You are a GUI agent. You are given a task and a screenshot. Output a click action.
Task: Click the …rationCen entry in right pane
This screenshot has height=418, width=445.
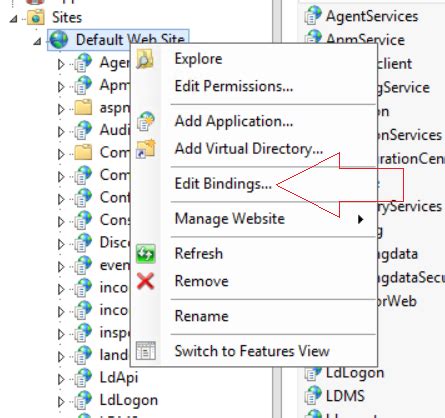[411, 159]
